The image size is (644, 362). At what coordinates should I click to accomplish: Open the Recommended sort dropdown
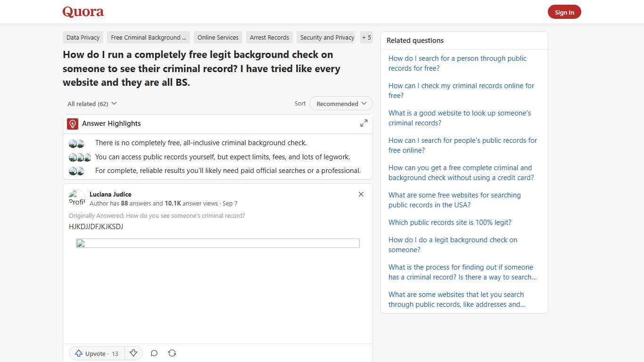340,103
